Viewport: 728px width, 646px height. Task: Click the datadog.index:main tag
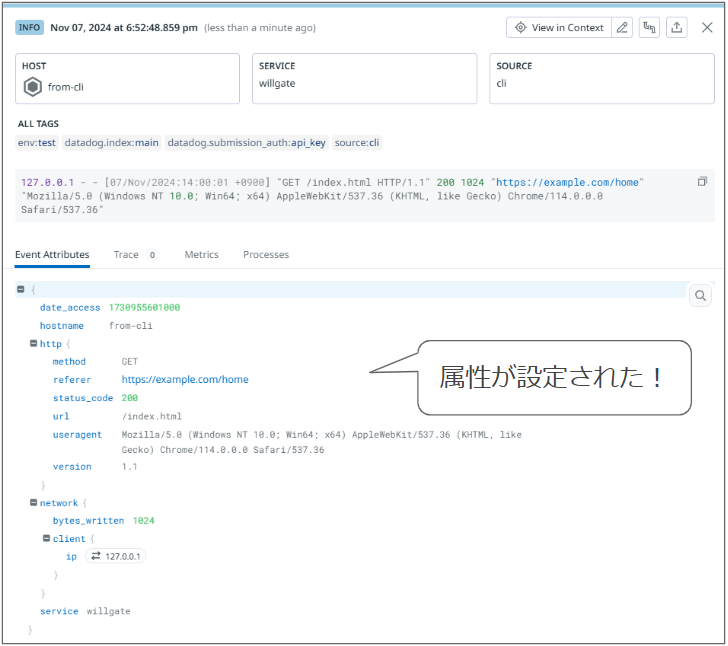pyautogui.click(x=111, y=143)
